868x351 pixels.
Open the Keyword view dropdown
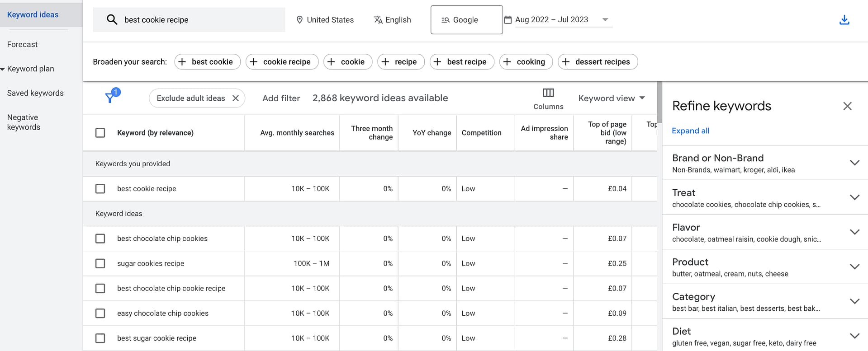coord(611,98)
